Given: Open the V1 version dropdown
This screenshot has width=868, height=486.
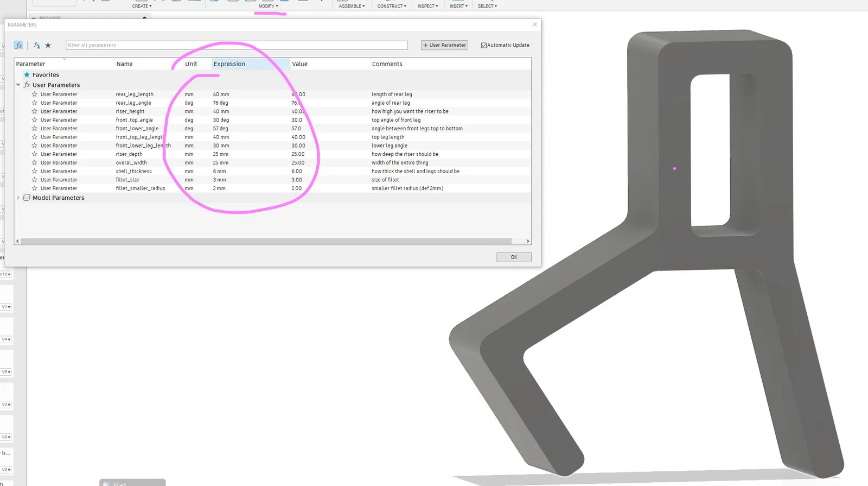Looking at the screenshot, I should [x=6, y=307].
